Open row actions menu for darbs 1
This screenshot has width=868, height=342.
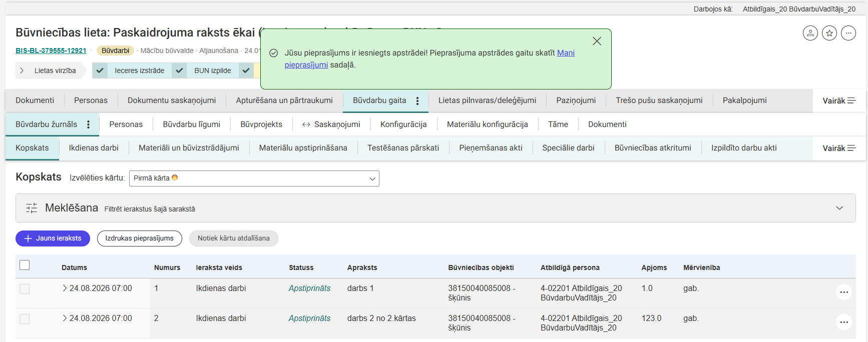point(843,292)
